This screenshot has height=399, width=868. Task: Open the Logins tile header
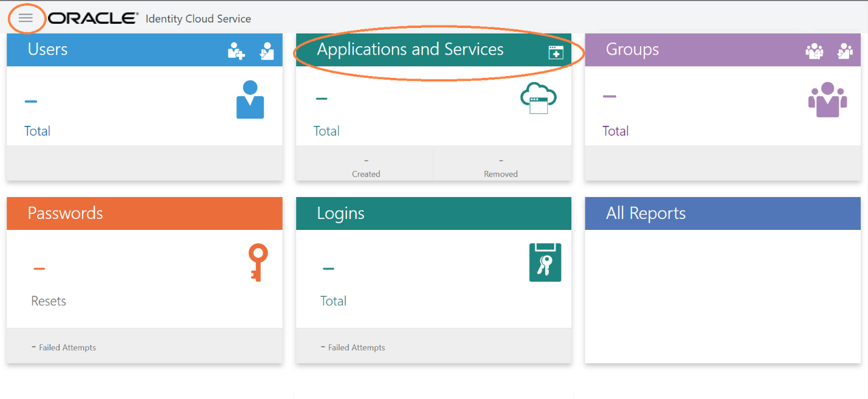433,213
